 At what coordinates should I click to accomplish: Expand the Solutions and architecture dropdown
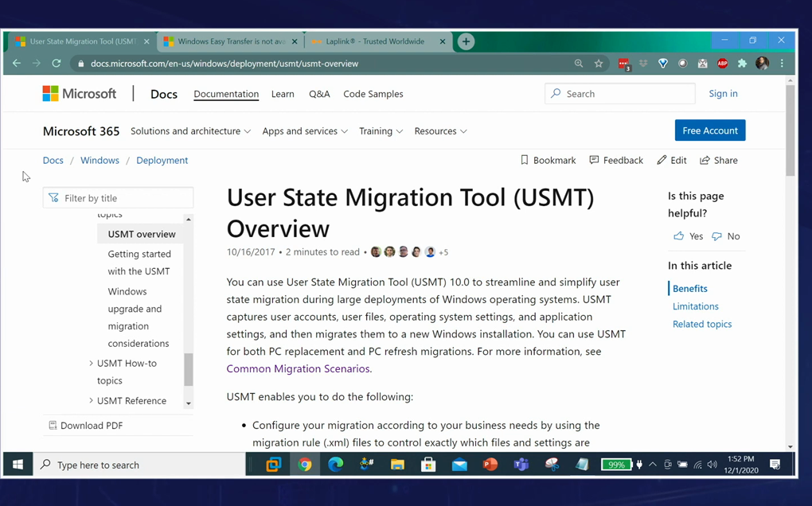(x=190, y=131)
